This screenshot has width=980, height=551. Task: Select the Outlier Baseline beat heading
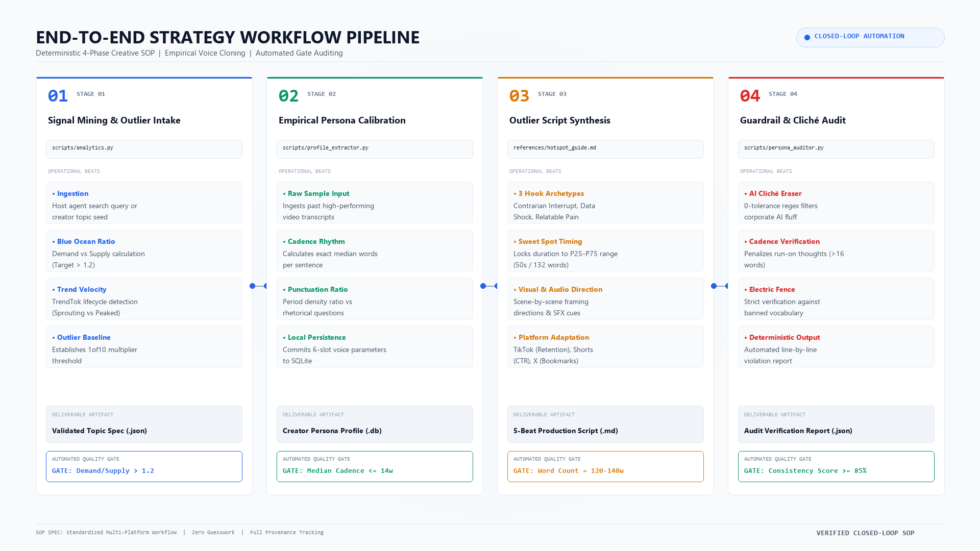coord(81,337)
